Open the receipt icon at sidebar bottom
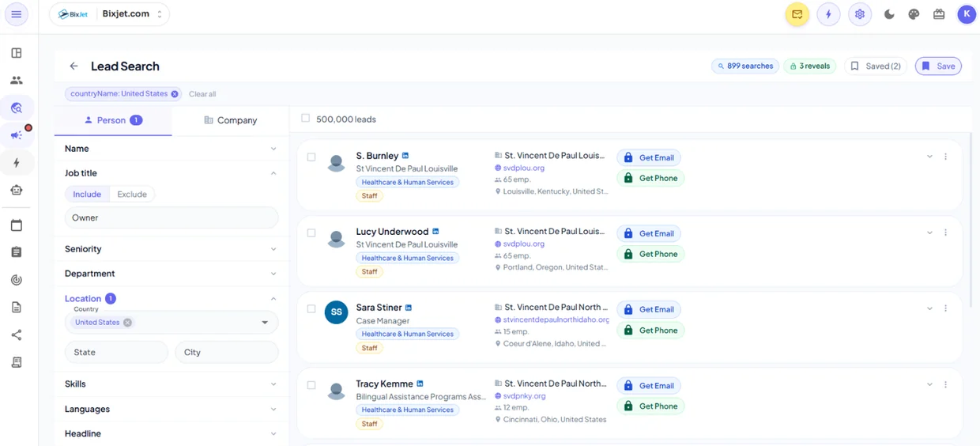 (17, 362)
